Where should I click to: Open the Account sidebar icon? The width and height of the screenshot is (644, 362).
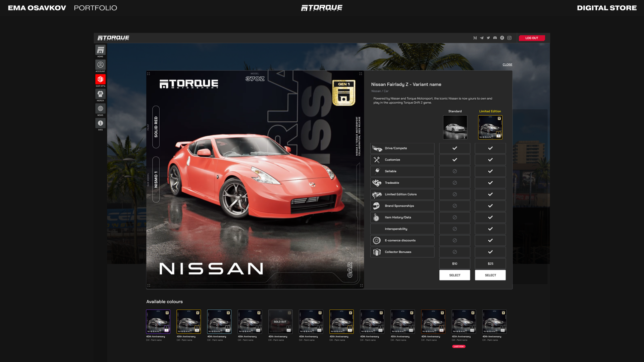point(100,65)
